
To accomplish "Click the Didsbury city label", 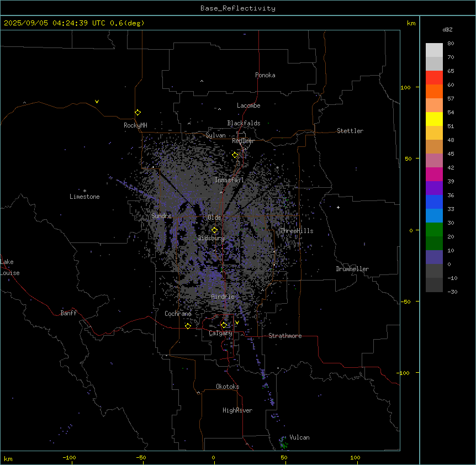I will pyautogui.click(x=211, y=238).
